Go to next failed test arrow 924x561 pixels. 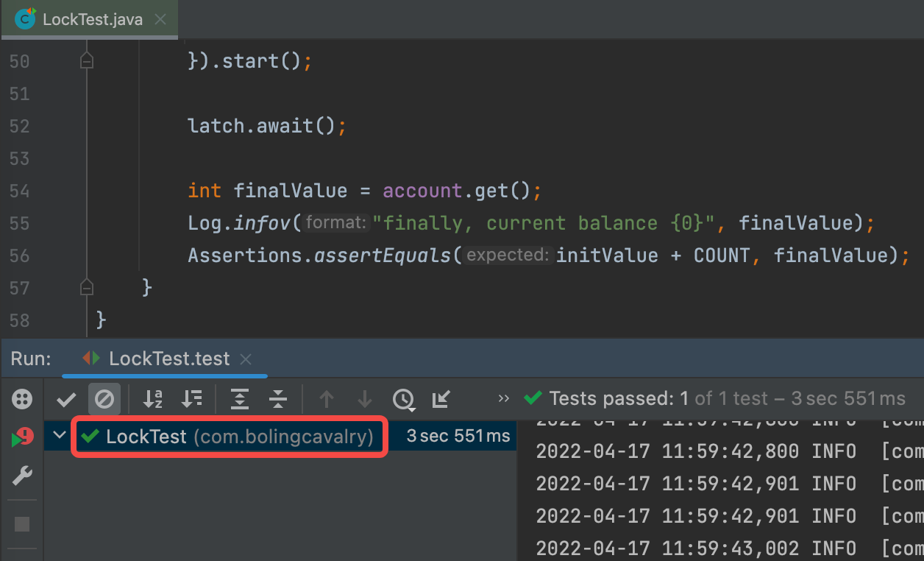(x=365, y=399)
